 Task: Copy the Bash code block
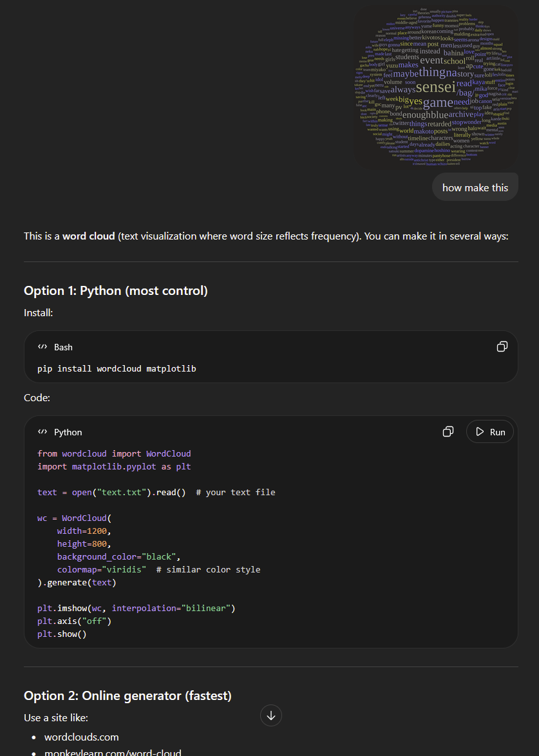[502, 346]
